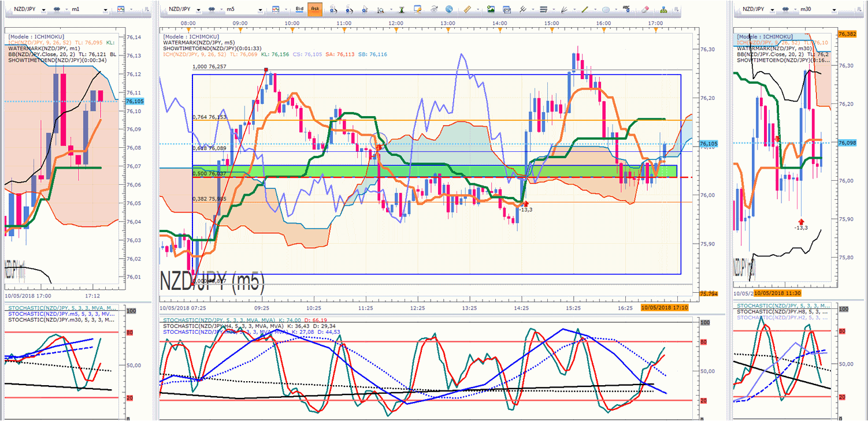Screen dimensions: 868x421
Task: Click the m30 chart current price tag 76,098
Action: (x=848, y=143)
